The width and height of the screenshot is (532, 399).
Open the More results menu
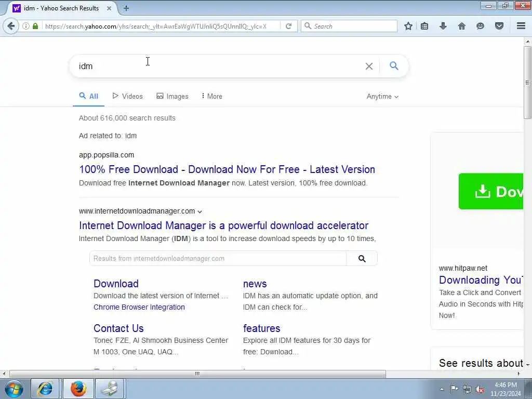tap(212, 96)
